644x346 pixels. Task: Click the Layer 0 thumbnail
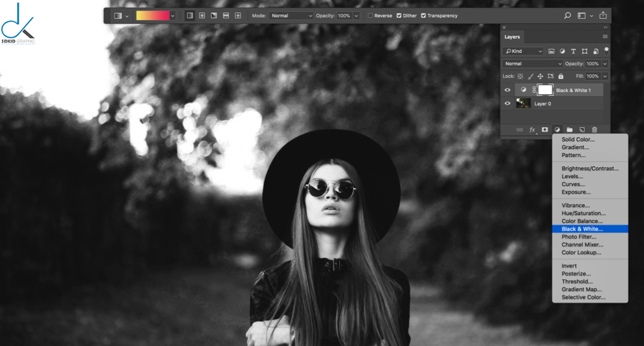(x=523, y=103)
